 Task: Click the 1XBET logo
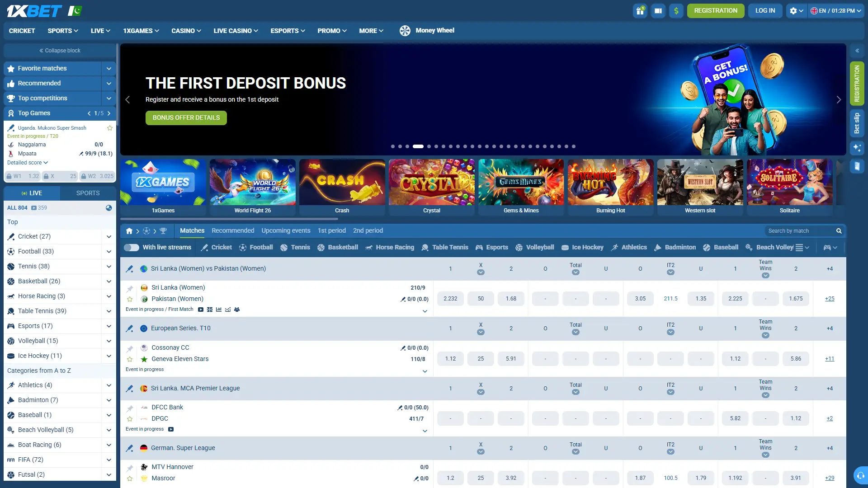[x=34, y=11]
